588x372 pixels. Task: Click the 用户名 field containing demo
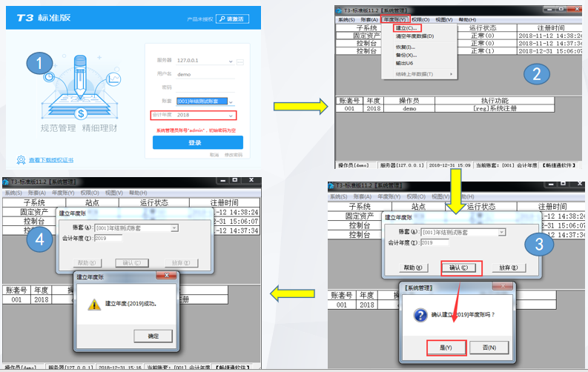(205, 74)
